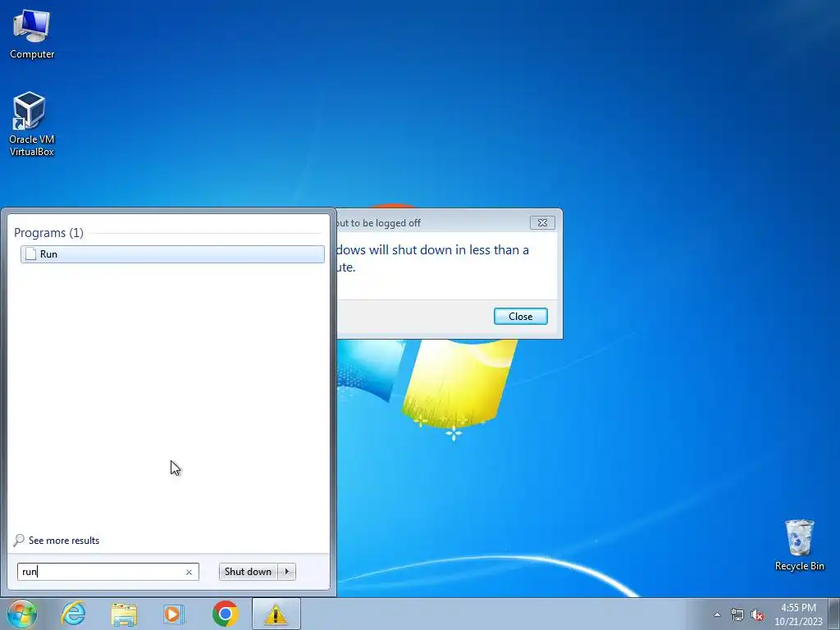Expand the Shut down options arrow
840x630 pixels.
286,572
